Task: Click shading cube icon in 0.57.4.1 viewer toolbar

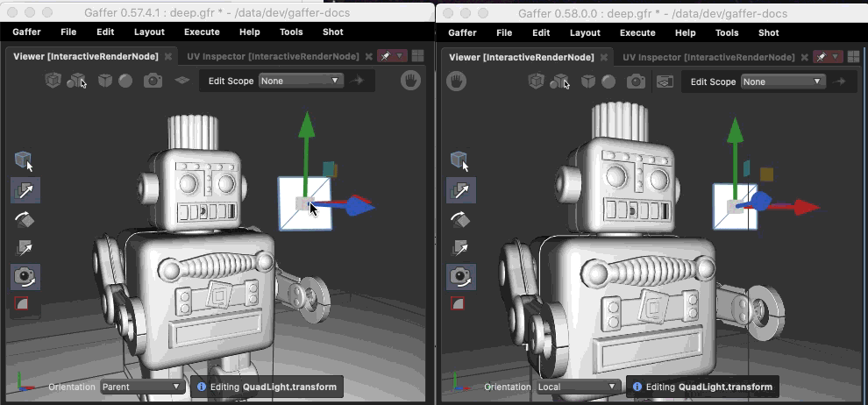Action: tap(104, 81)
